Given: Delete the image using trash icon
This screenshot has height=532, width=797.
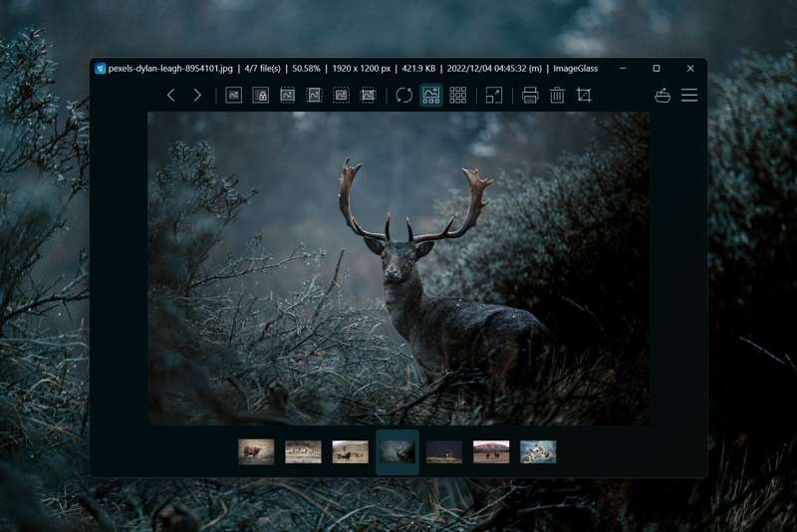Looking at the screenshot, I should 557,96.
